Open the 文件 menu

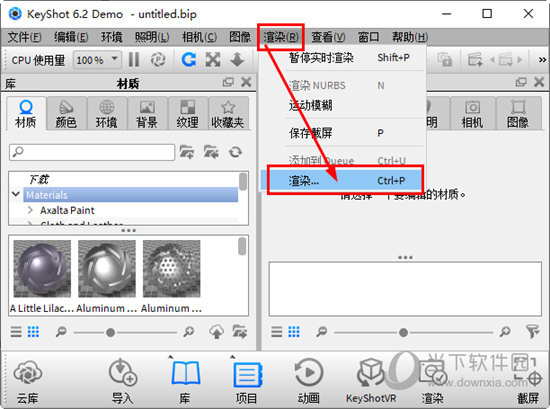point(25,37)
